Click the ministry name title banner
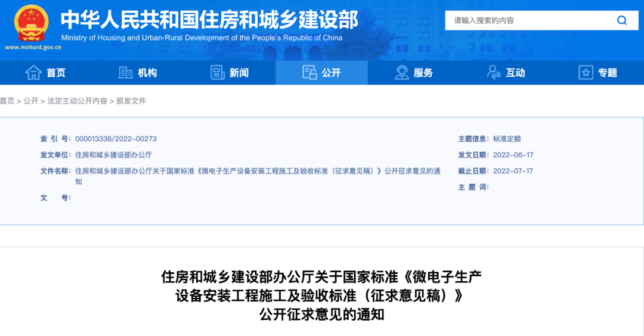This screenshot has width=644, height=336. [209, 20]
